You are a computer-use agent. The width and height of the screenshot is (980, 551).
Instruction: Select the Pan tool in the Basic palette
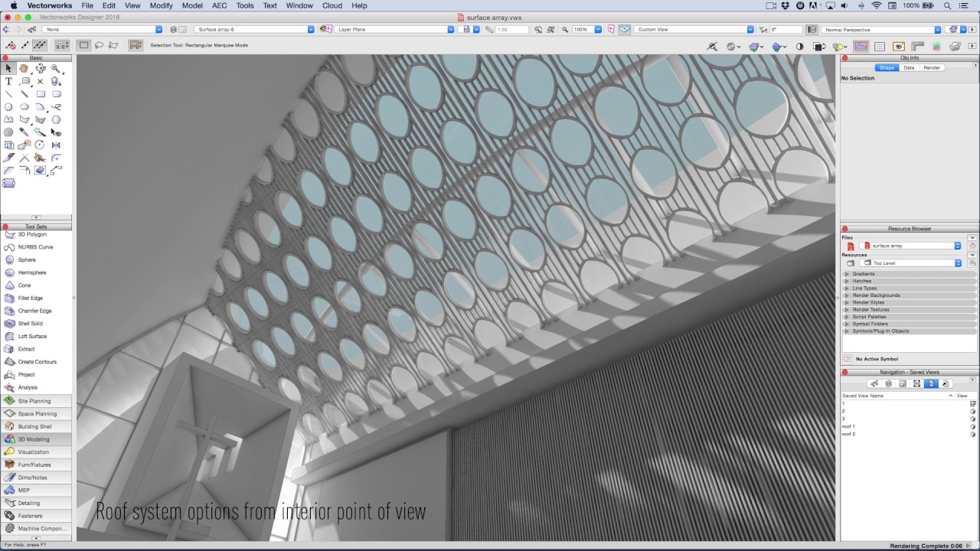23,68
